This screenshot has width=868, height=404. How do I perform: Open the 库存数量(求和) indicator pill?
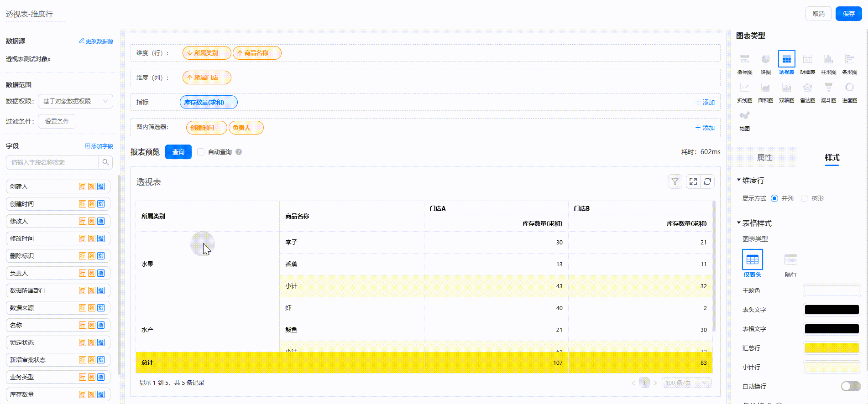(x=209, y=102)
